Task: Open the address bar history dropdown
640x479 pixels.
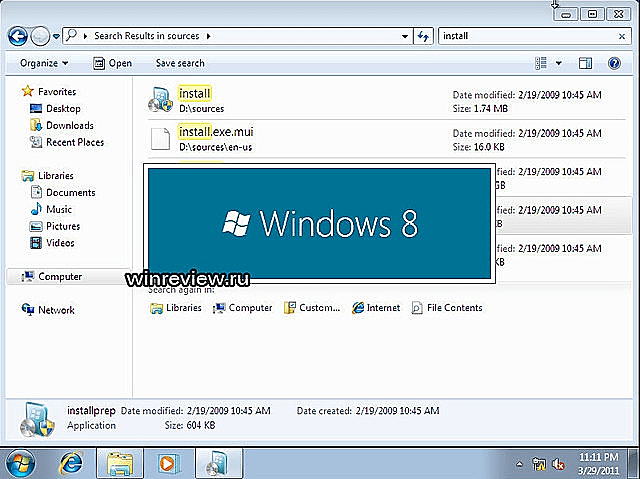Action: 405,36
